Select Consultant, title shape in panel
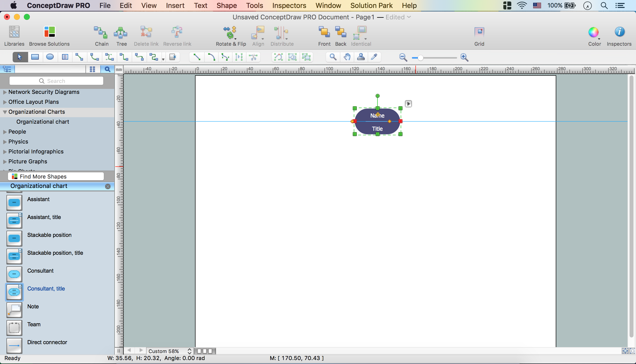Image resolution: width=636 pixels, height=364 pixels. tap(46, 289)
